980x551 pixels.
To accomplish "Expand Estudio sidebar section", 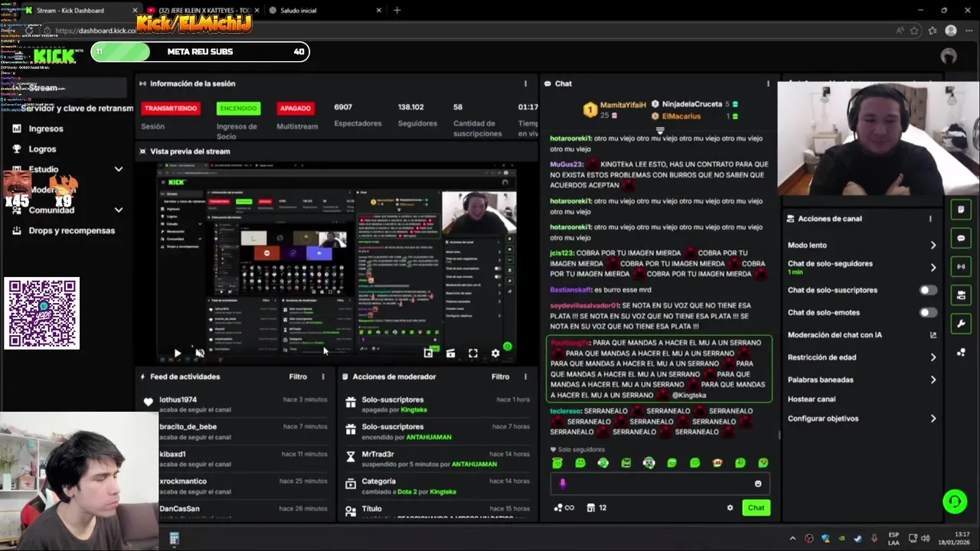I will 119,169.
